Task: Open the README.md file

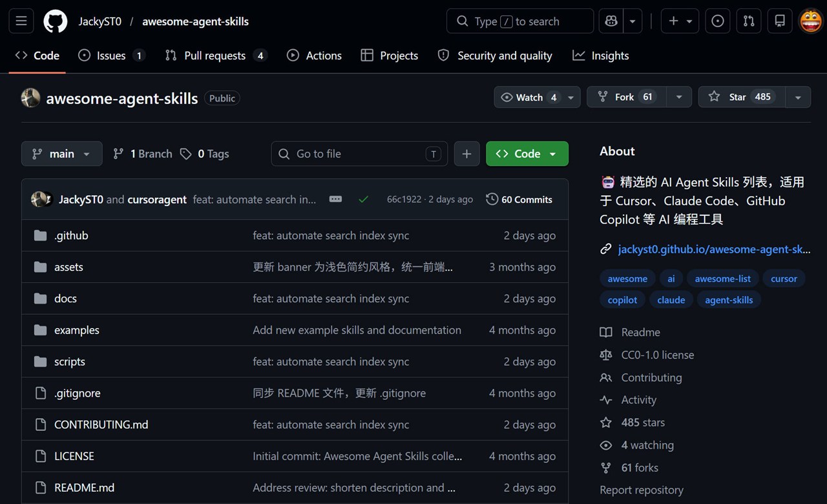Action: click(85, 488)
